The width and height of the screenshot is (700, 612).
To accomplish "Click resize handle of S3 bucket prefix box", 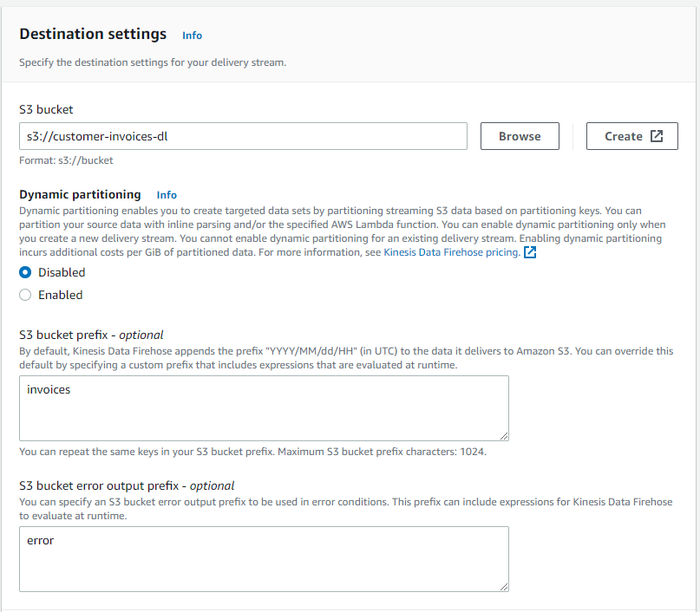I will tap(503, 435).
